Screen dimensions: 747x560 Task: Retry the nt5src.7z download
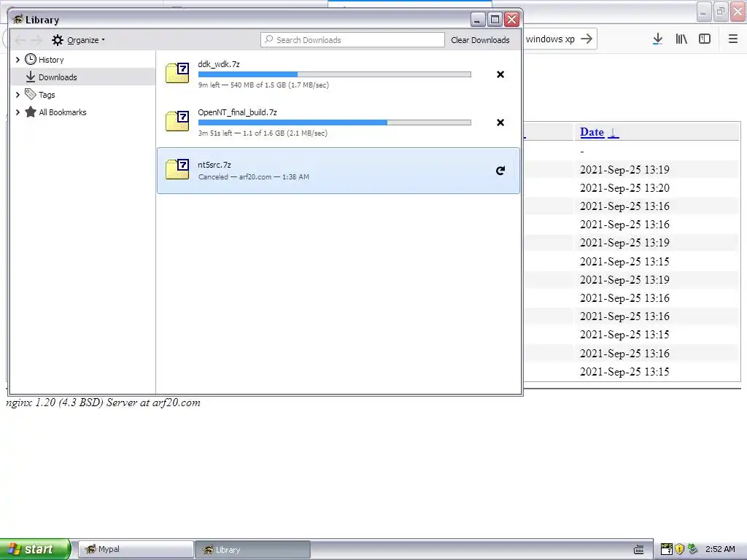coord(500,171)
